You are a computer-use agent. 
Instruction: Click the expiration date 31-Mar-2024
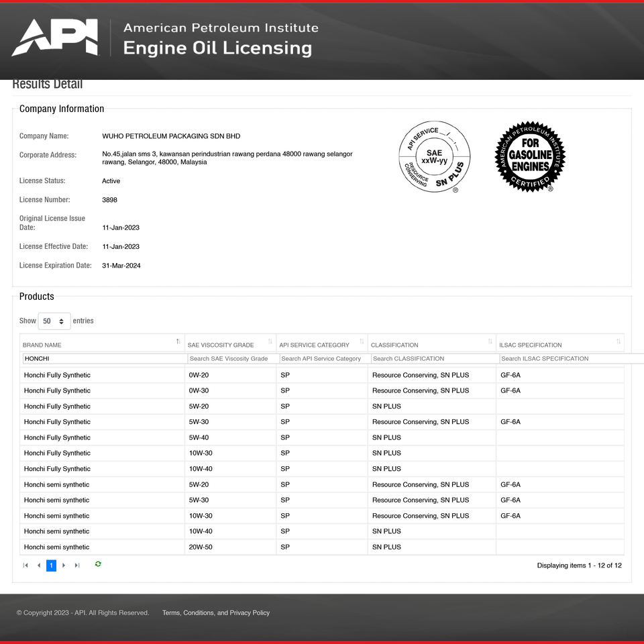click(x=121, y=266)
